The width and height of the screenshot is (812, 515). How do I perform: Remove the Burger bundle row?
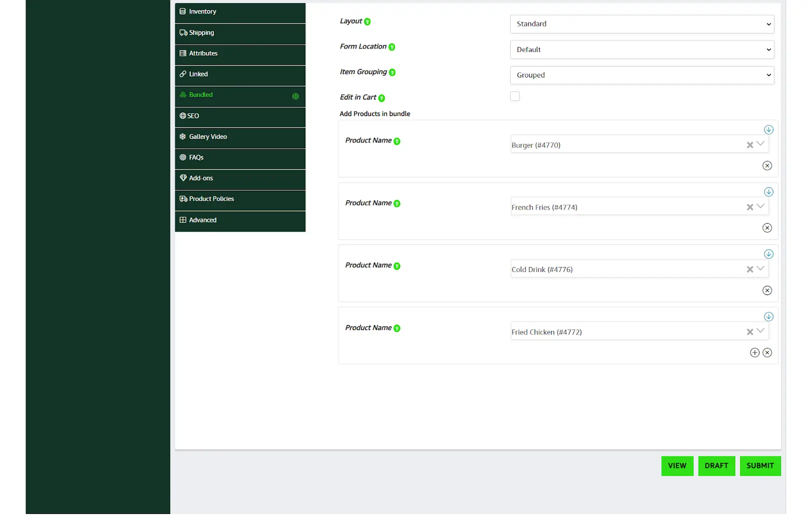pos(767,165)
